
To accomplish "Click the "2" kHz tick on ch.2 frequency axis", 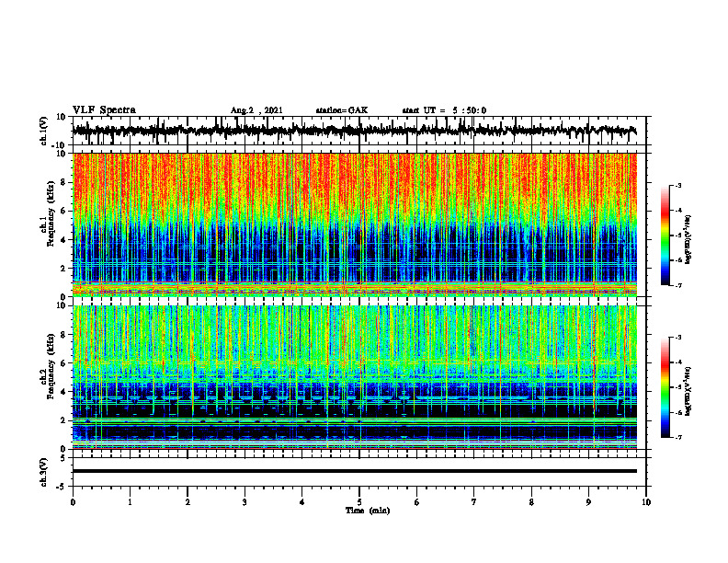I will pyautogui.click(x=63, y=420).
